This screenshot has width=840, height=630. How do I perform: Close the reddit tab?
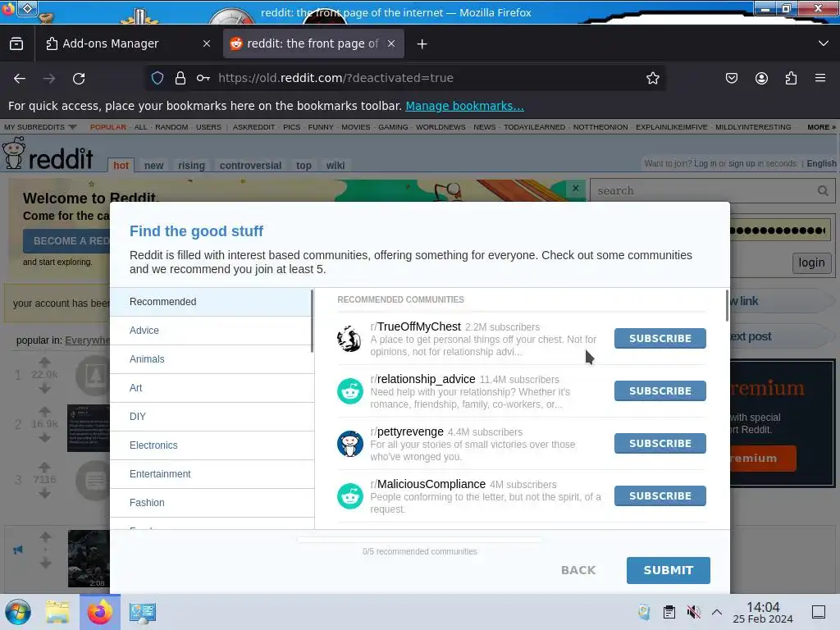click(391, 44)
